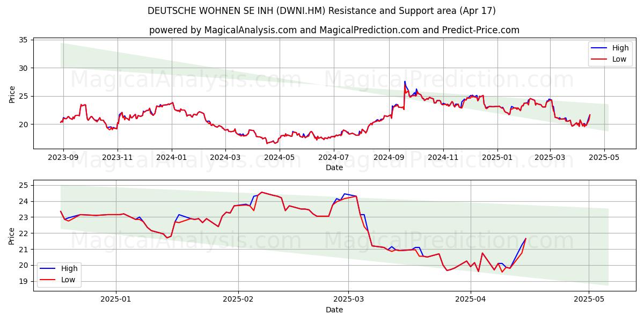The image size is (644, 322).
Task: Click the bottom chart's 'Price' axis label
Action: [12, 235]
